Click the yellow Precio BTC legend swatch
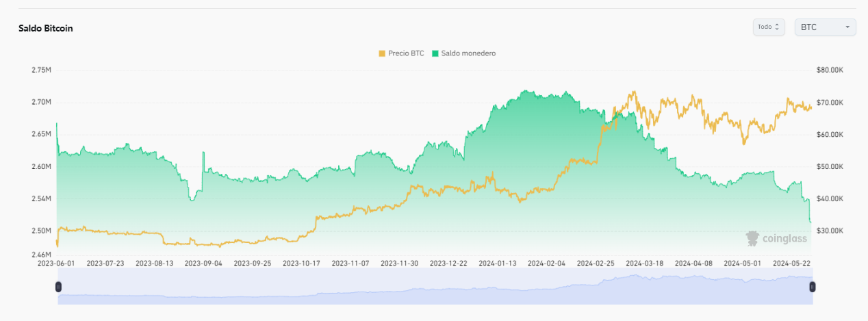This screenshot has width=868, height=321. click(382, 53)
